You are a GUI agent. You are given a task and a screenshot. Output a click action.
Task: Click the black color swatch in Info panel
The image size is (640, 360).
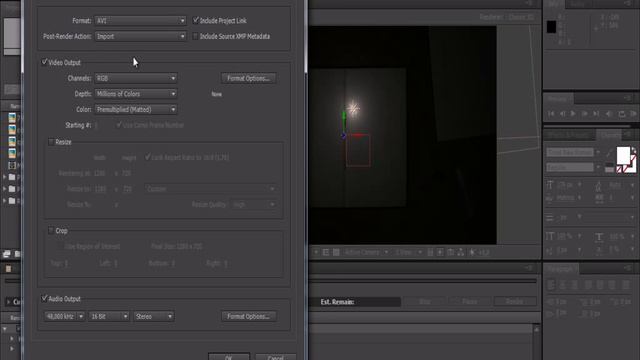tap(551, 27)
